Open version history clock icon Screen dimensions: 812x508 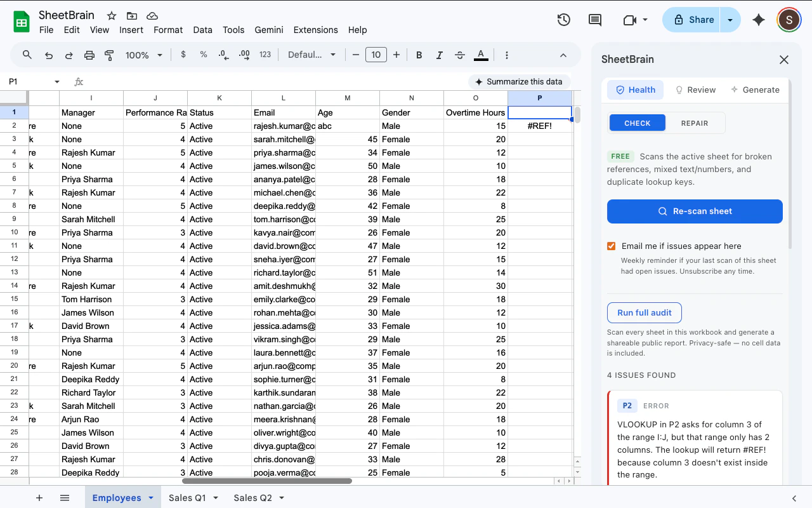(563, 20)
